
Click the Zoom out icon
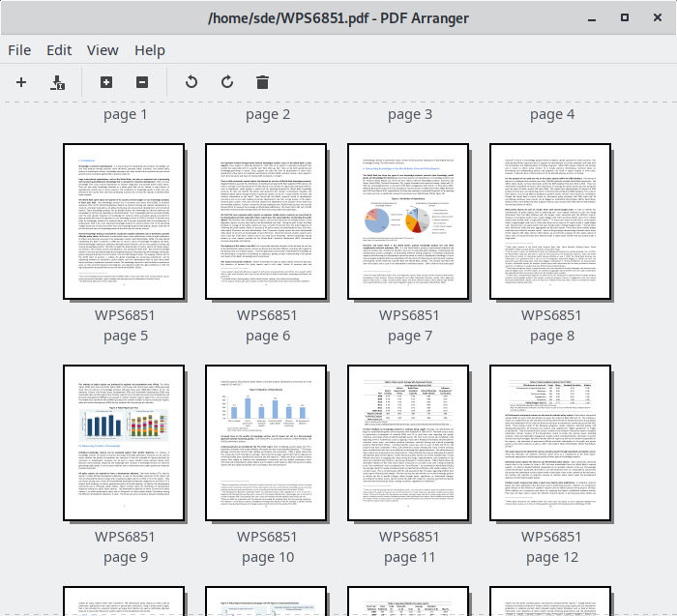(x=142, y=82)
